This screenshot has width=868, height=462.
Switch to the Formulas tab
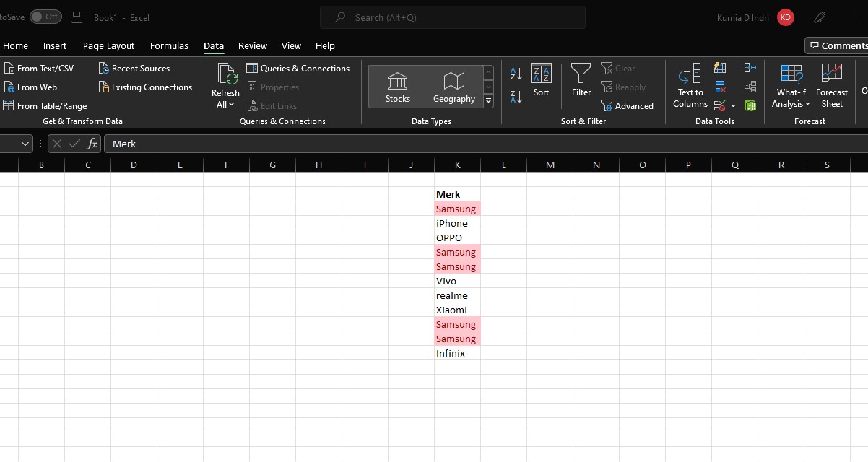pyautogui.click(x=169, y=45)
